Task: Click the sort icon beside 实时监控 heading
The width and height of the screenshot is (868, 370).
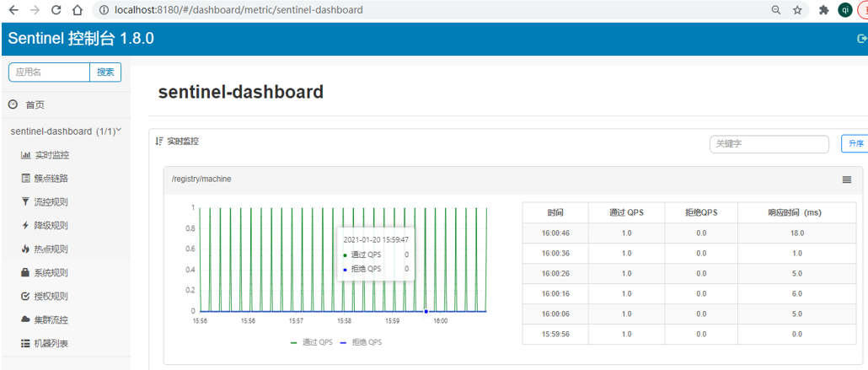Action: pyautogui.click(x=159, y=142)
